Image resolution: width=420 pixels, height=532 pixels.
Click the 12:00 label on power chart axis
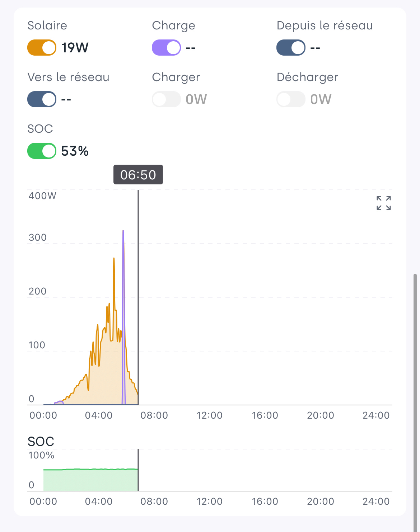tap(210, 415)
